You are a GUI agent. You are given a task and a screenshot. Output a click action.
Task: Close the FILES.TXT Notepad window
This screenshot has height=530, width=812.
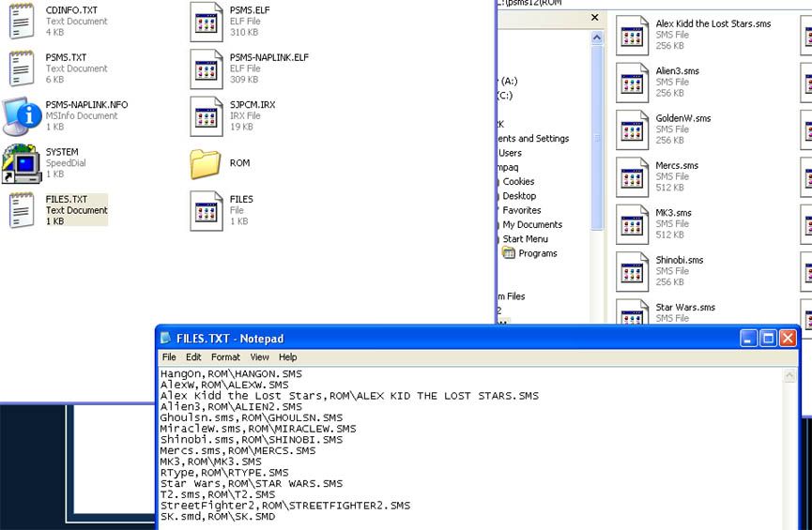[x=788, y=339]
